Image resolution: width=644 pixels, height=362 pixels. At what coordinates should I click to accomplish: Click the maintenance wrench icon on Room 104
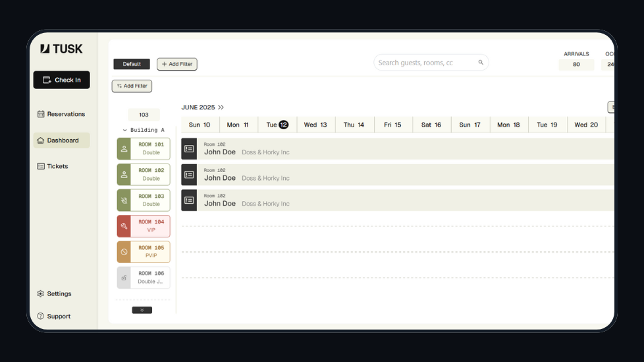[x=124, y=226]
